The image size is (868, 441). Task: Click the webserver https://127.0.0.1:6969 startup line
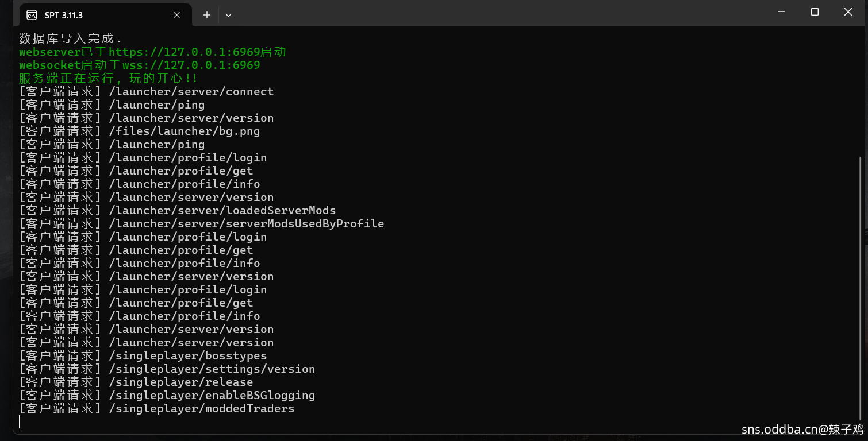pos(152,52)
